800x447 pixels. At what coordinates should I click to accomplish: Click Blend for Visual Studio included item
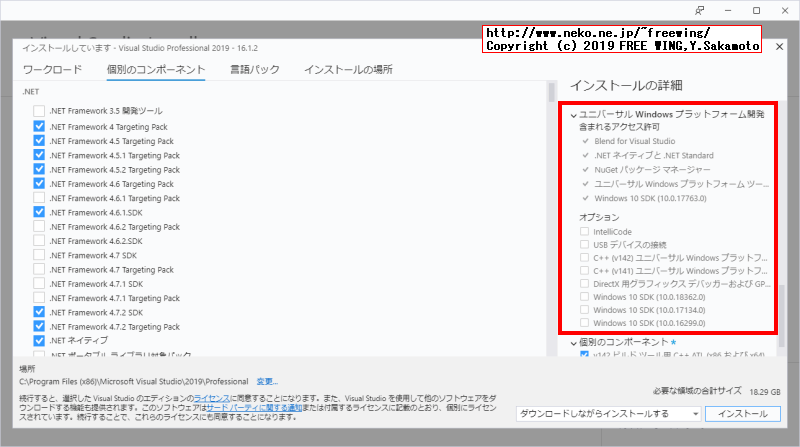[634, 141]
